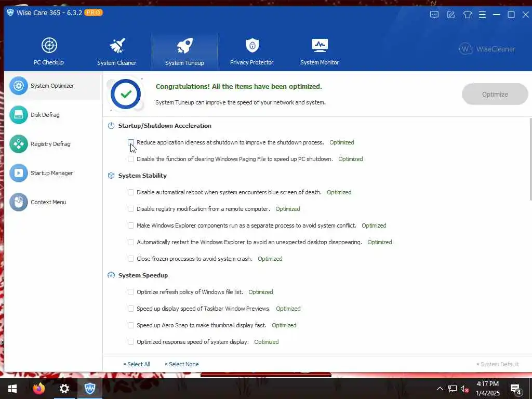The height and width of the screenshot is (399, 532).
Task: Click the Disk Defrag drive icon
Action: coord(19,115)
